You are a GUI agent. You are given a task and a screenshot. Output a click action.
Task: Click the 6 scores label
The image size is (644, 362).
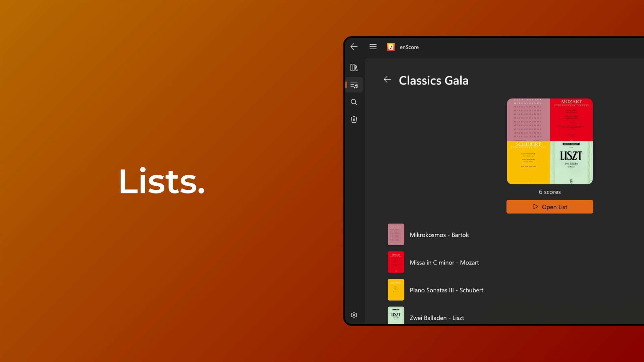[x=550, y=192]
